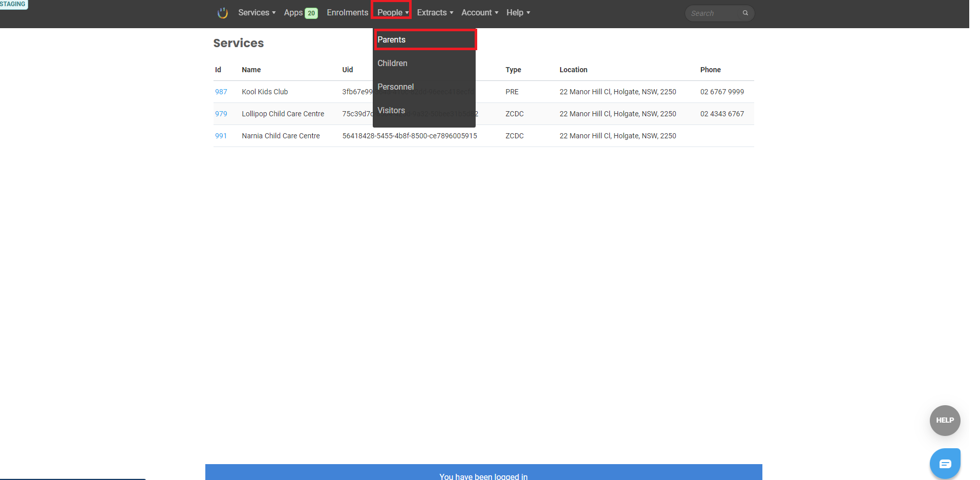
Task: Click ZCDC type in Lollipop row
Action: pos(515,114)
